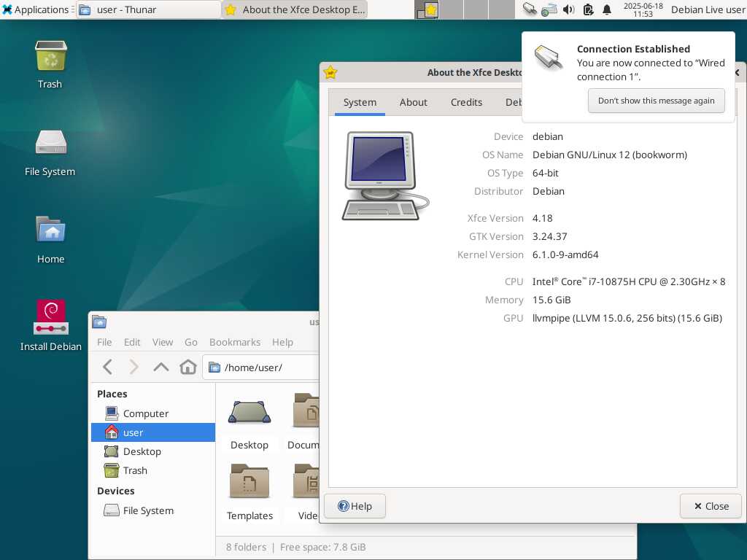The image size is (747, 560).
Task: Open the Applications menu
Action: click(x=35, y=9)
